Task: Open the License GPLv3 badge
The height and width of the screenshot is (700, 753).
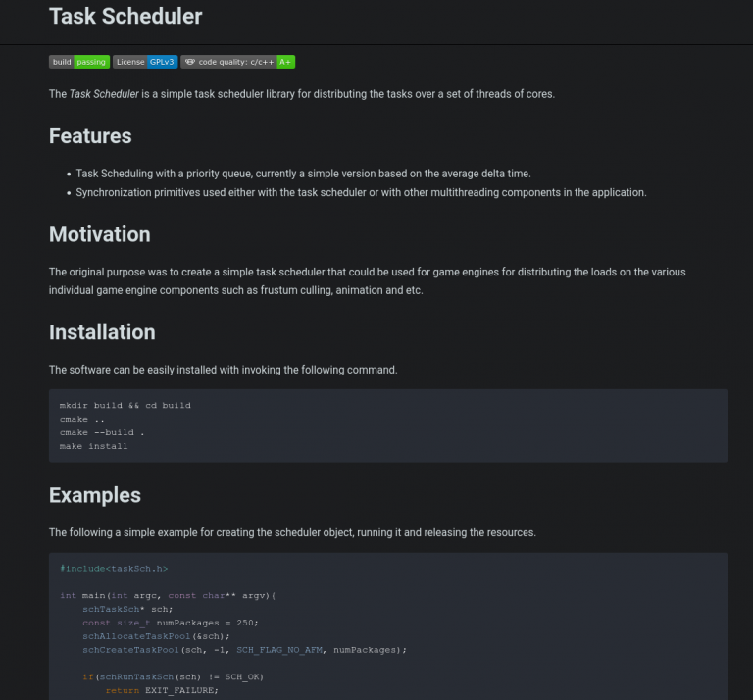Action: [144, 62]
